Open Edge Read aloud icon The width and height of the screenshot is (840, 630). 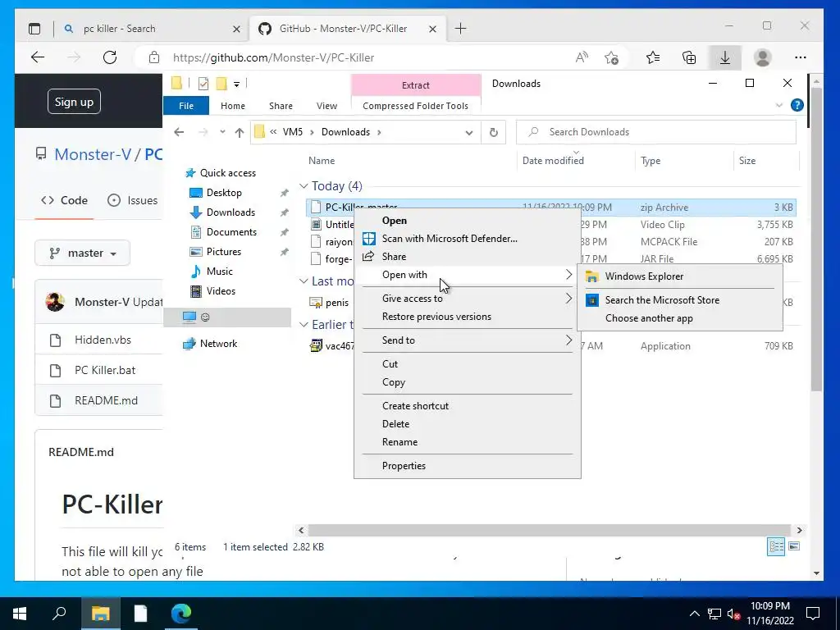(x=582, y=57)
